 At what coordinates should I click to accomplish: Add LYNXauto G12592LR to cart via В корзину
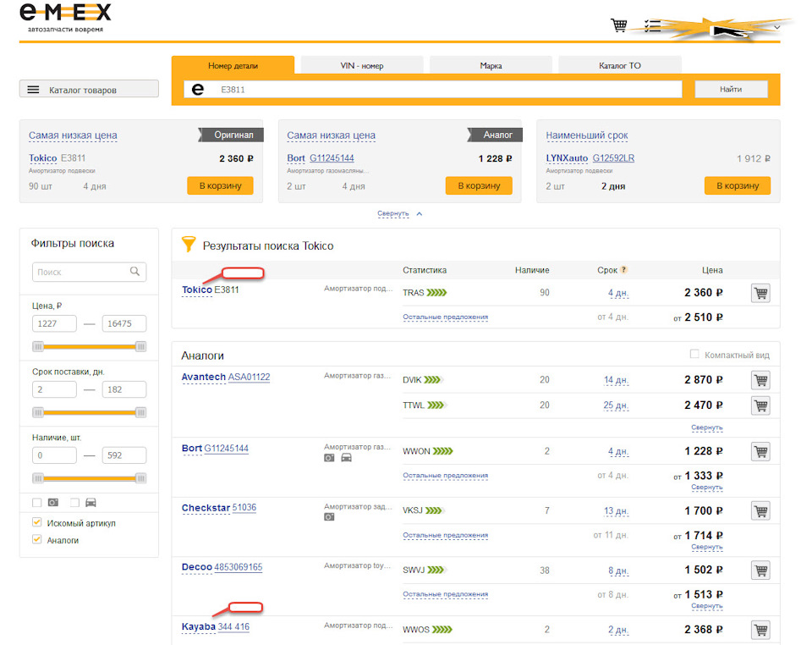click(x=738, y=185)
